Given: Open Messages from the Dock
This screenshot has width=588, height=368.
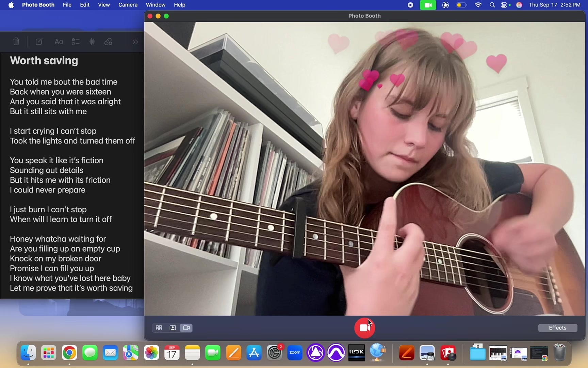Looking at the screenshot, I should pyautogui.click(x=90, y=353).
